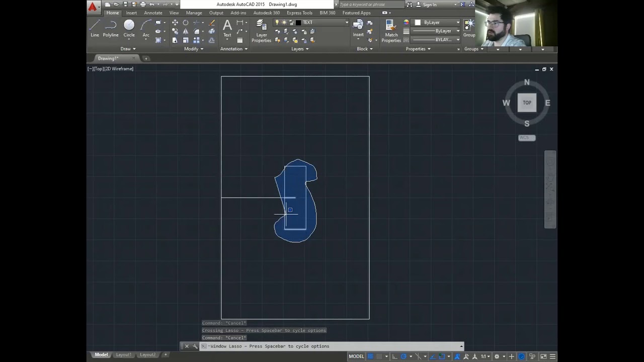Image resolution: width=644 pixels, height=362 pixels.
Task: Toggle MODEL space button in status bar
Action: tap(356, 356)
